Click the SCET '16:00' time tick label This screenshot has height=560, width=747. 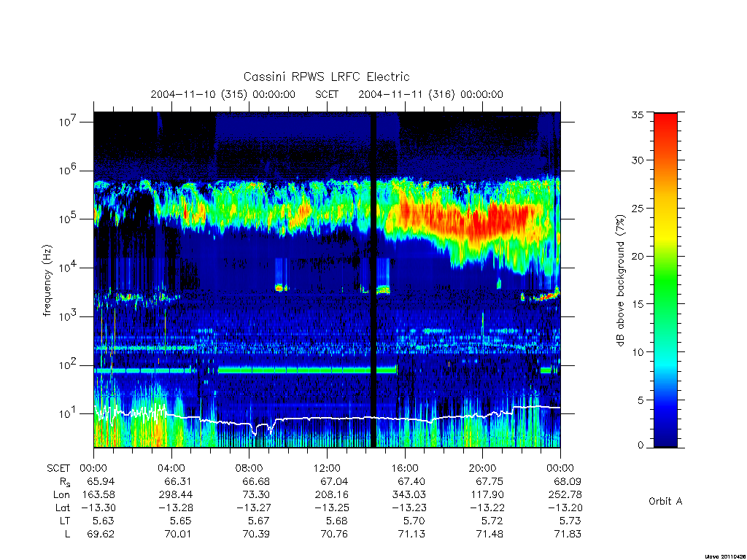pyautogui.click(x=404, y=468)
